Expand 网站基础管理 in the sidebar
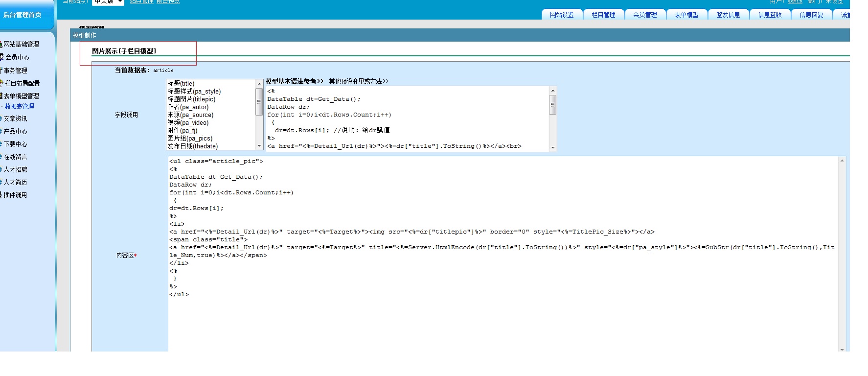 coord(21,45)
